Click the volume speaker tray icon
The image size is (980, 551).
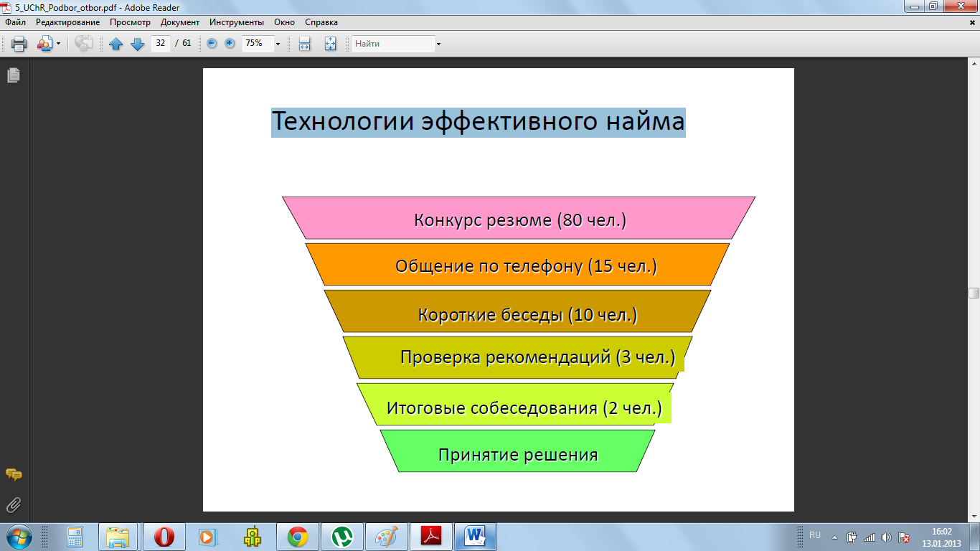886,537
